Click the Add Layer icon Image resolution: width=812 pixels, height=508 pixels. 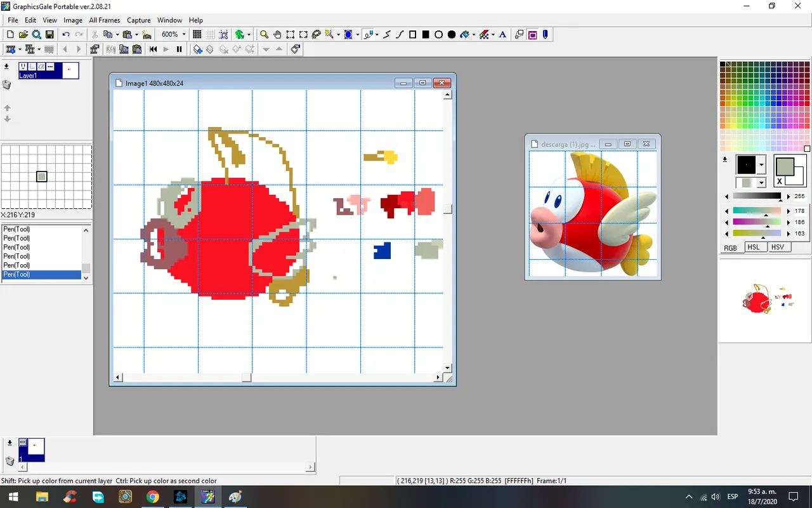[197, 49]
